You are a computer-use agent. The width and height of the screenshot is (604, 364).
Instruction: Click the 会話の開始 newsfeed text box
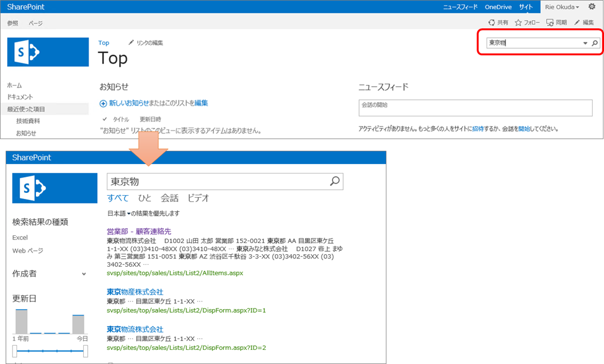pos(475,108)
